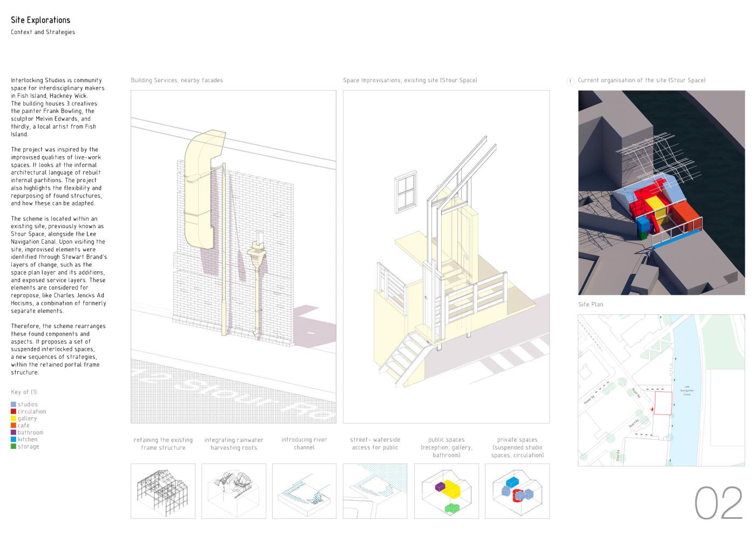Select the street-waterside access diagram thumbnail
This screenshot has width=756, height=535.
(375, 491)
